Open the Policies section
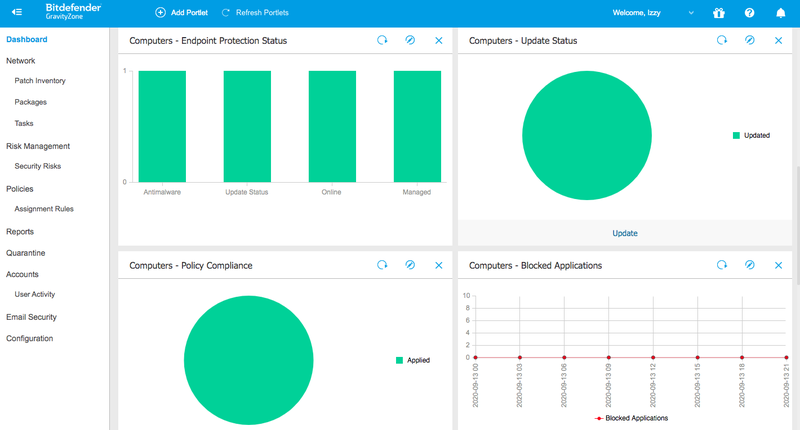The width and height of the screenshot is (800, 430). (x=19, y=189)
